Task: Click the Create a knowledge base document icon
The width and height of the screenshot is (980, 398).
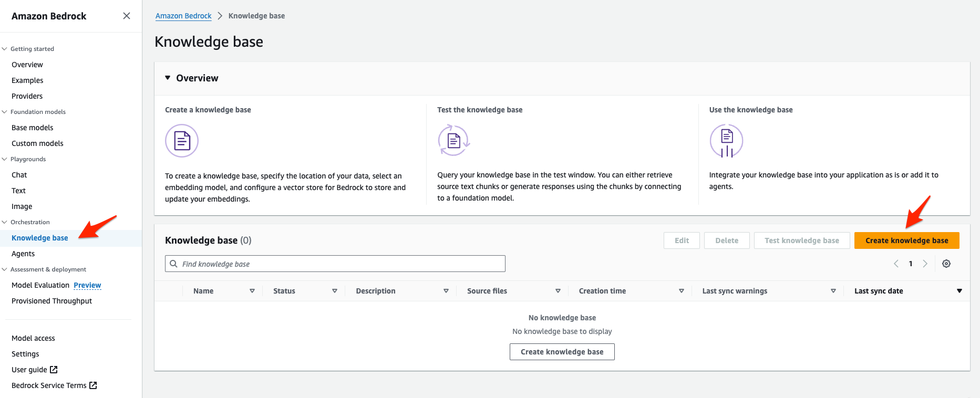Action: (182, 141)
